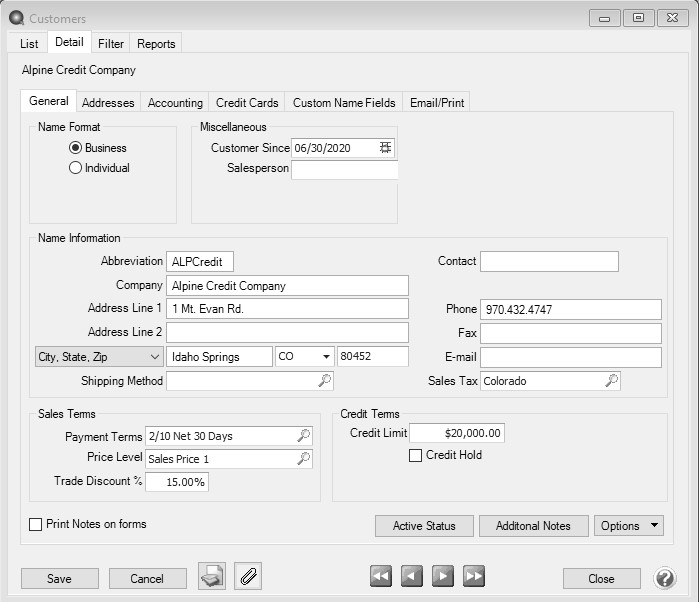Screen dimensions: 699x602
Task: Click the Active Status button
Action: tap(424, 526)
